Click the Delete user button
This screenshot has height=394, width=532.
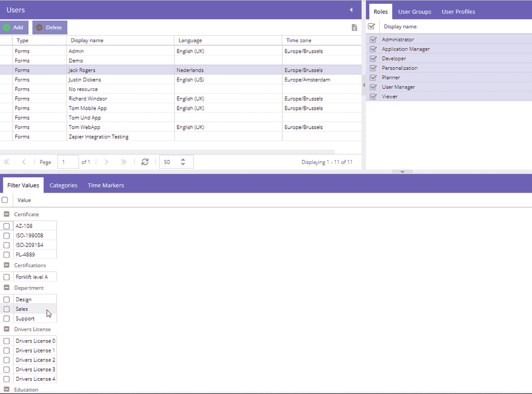coord(50,28)
